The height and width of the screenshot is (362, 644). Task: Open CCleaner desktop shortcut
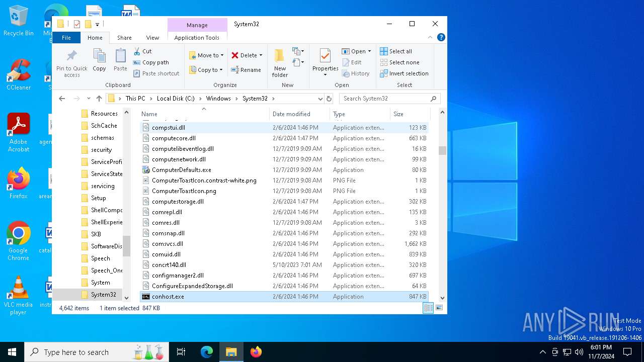[19, 74]
